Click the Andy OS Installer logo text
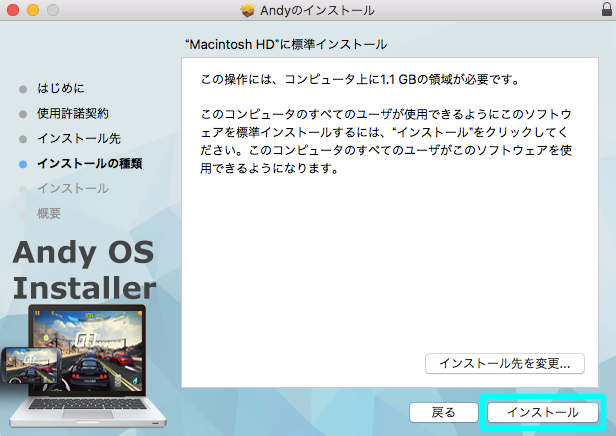This screenshot has width=616, height=436. pyautogui.click(x=84, y=270)
